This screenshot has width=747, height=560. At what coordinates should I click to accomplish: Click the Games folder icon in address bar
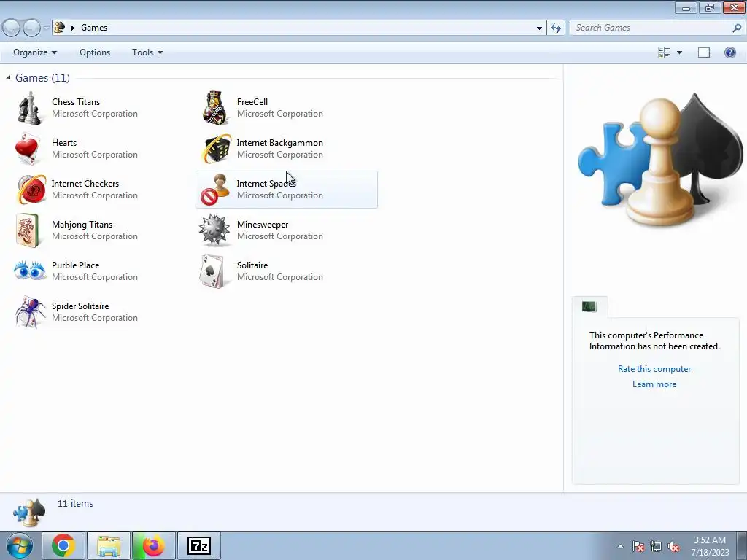click(x=59, y=27)
